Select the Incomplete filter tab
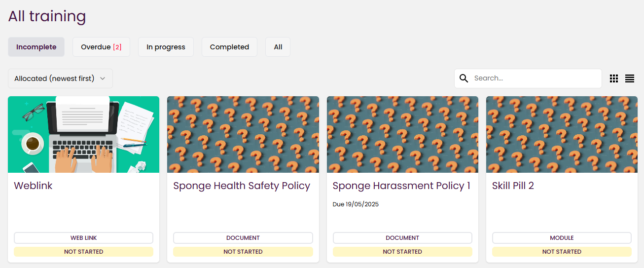The height and width of the screenshot is (268, 644). (x=36, y=47)
